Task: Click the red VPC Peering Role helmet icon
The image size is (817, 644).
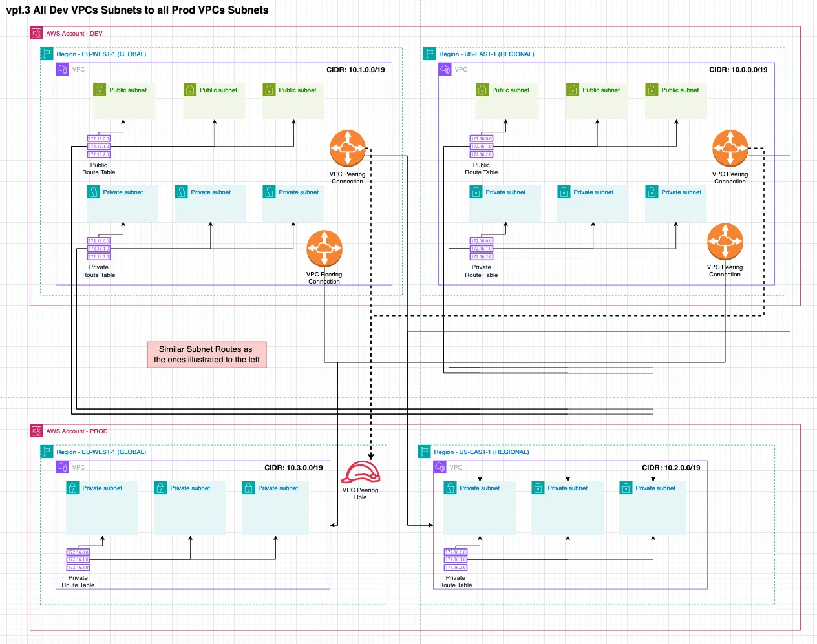Action: click(x=360, y=472)
